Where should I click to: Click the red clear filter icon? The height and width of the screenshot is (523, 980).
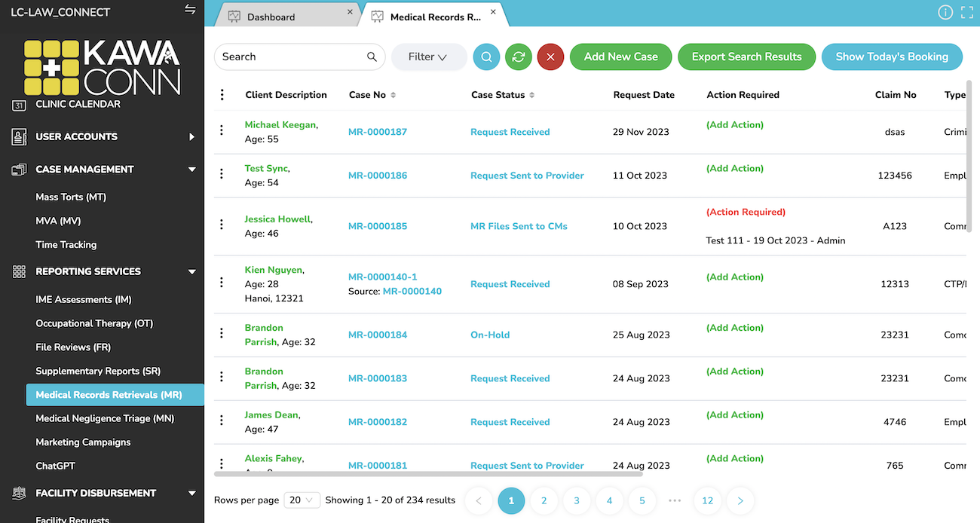pyautogui.click(x=550, y=57)
